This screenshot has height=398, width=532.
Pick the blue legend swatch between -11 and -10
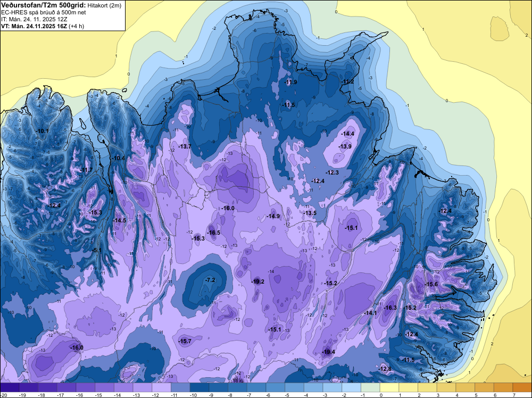click(180, 387)
